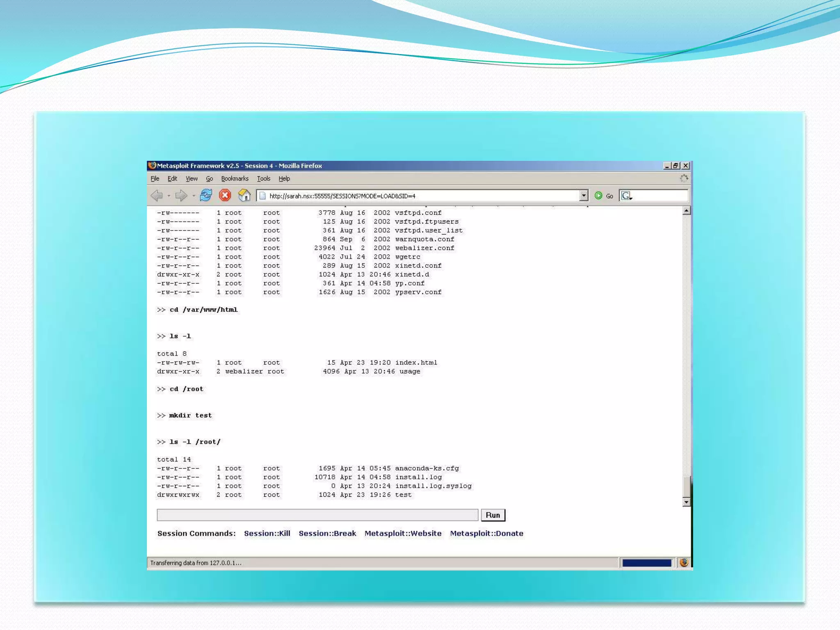Click the Google search engine icon
The width and height of the screenshot is (840, 630).
(x=626, y=196)
